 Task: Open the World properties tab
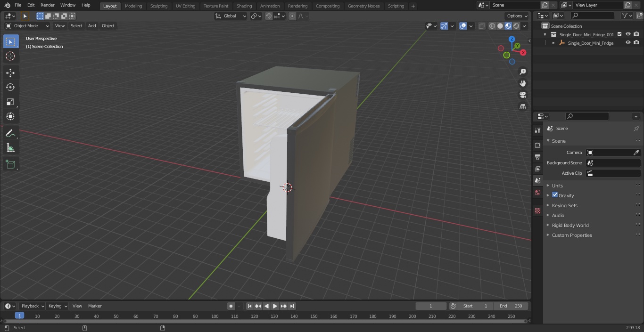coord(537,192)
